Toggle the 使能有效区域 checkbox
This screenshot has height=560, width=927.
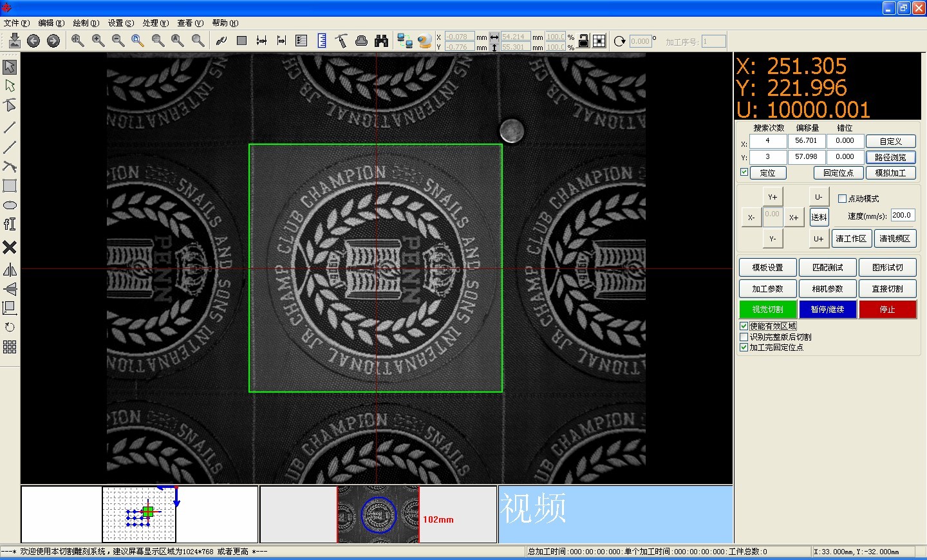pos(744,326)
